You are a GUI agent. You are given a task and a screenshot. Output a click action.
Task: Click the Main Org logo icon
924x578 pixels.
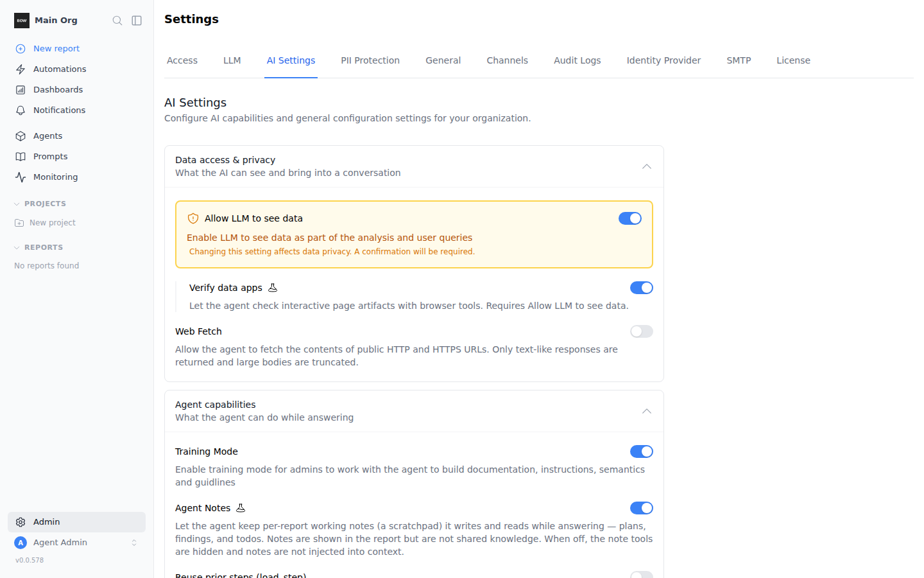pyautogui.click(x=22, y=21)
